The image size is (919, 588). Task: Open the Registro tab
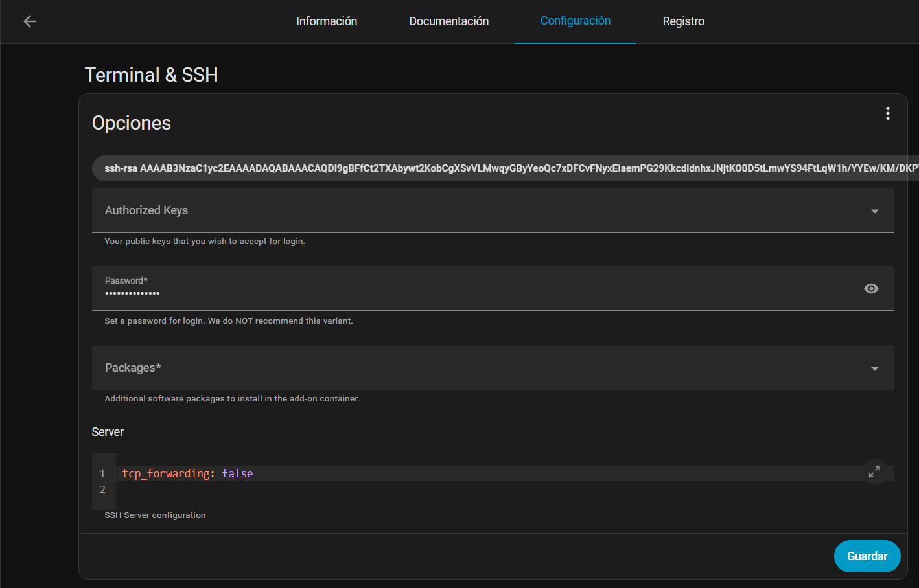pos(683,21)
